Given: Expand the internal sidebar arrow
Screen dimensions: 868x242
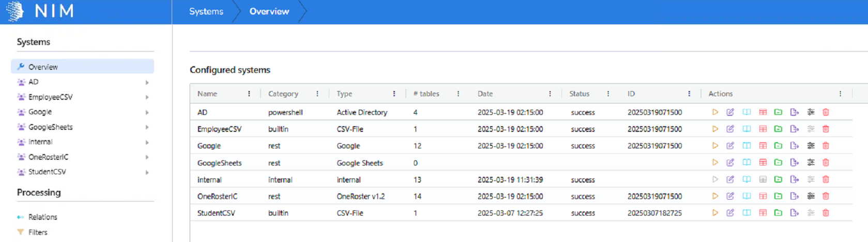Looking at the screenshot, I should pos(147,142).
